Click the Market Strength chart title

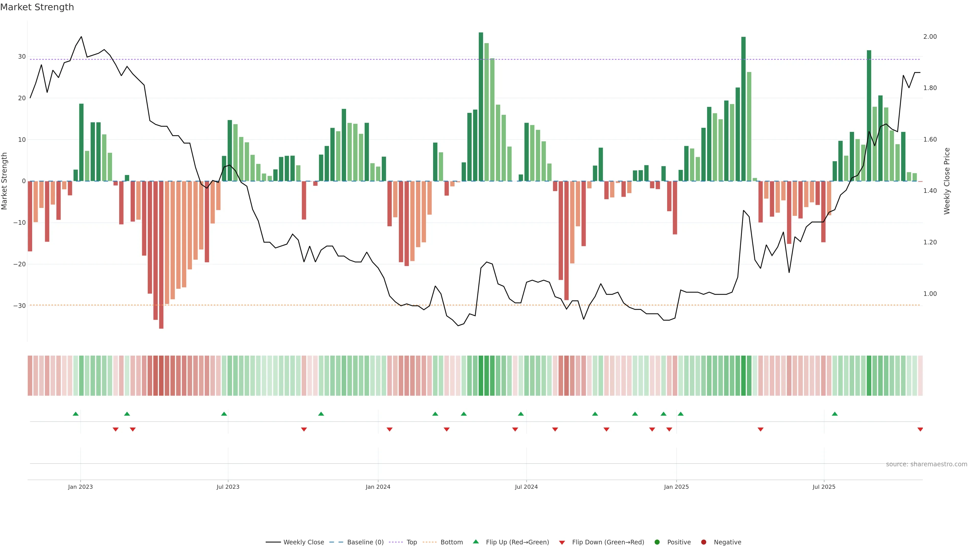pos(37,7)
